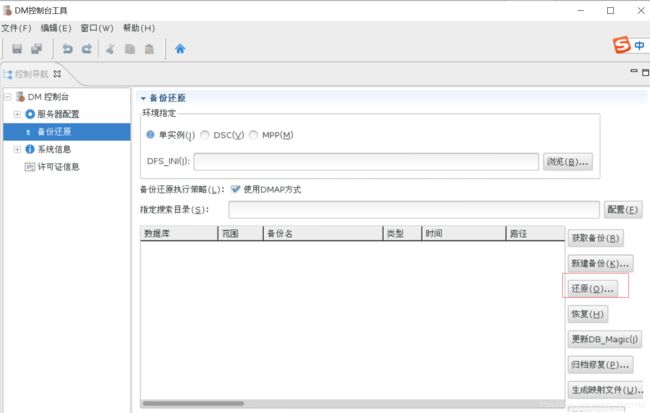Sort table by 时间 column header
This screenshot has width=650, height=413.
pos(463,233)
